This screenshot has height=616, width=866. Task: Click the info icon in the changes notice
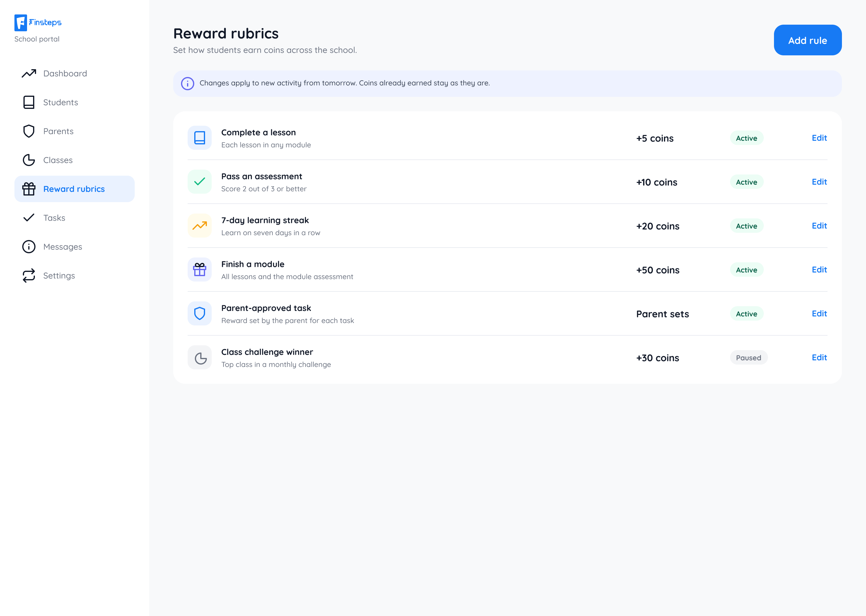(187, 83)
